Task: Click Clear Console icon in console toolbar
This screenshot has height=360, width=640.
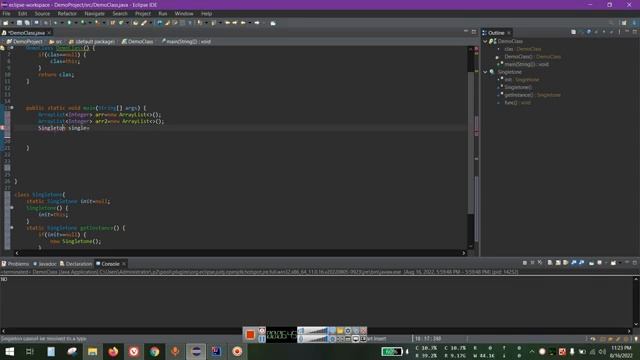Action: (550, 263)
